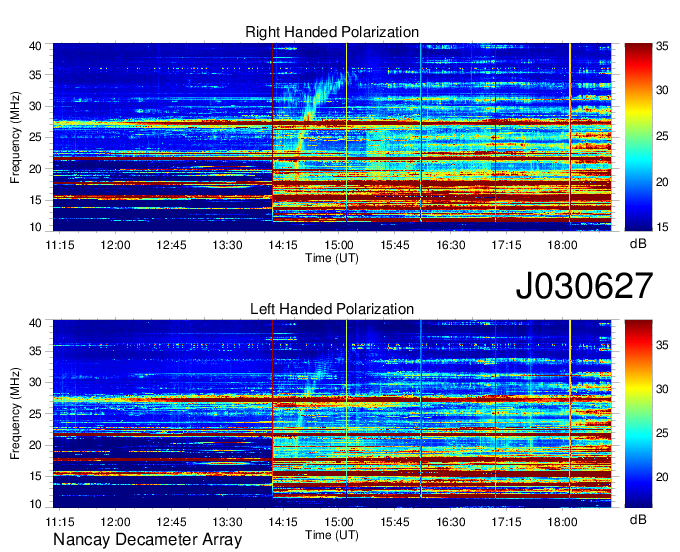The width and height of the screenshot is (680, 552).
Task: Click yellow vertical line at 15:00 in Right Handed plot
Action: tap(347, 133)
